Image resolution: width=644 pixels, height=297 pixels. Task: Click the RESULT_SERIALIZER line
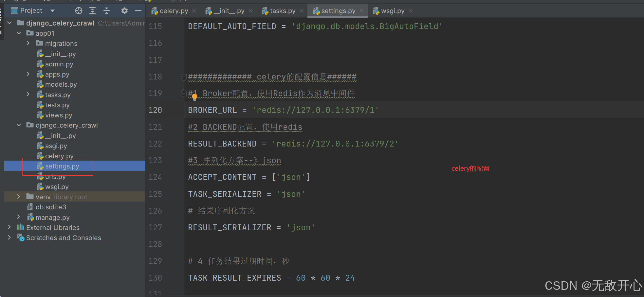pos(251,228)
